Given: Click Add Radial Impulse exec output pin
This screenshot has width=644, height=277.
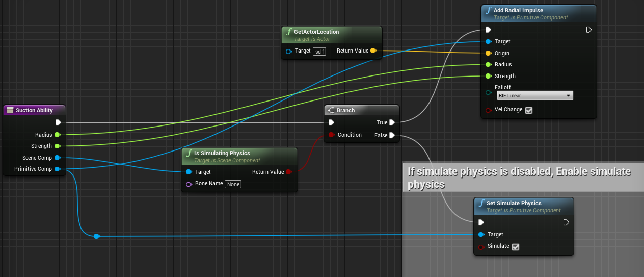Looking at the screenshot, I should [x=588, y=30].
